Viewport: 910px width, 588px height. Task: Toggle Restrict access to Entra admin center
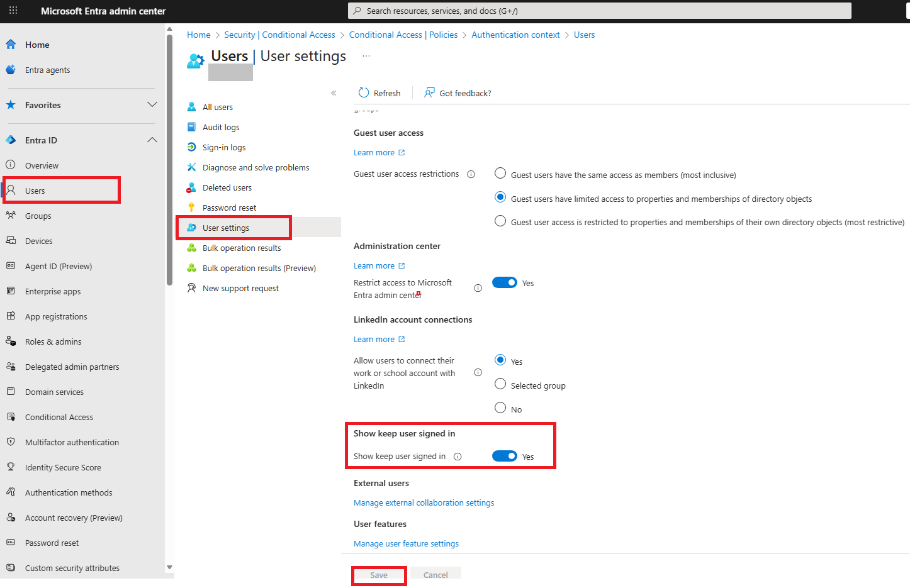tap(505, 282)
